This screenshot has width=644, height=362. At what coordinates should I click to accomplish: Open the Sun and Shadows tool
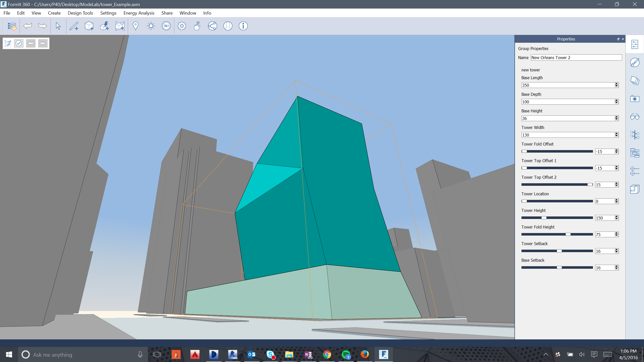[x=151, y=26]
